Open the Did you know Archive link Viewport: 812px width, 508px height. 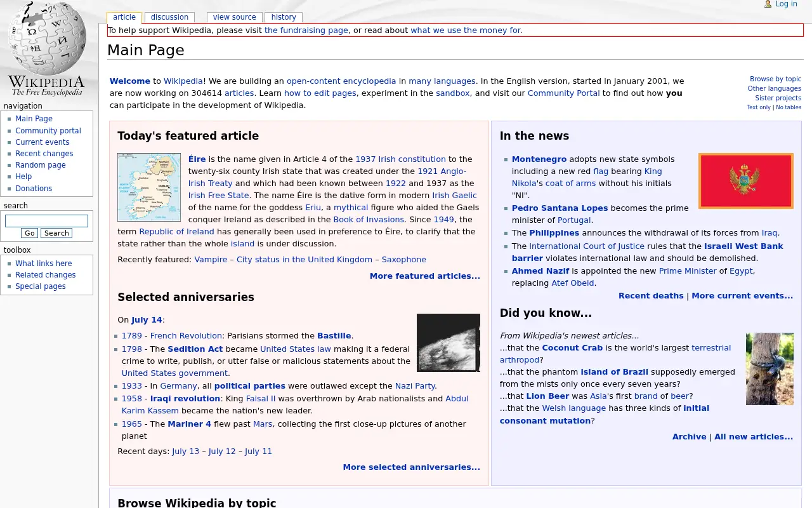[690, 436]
